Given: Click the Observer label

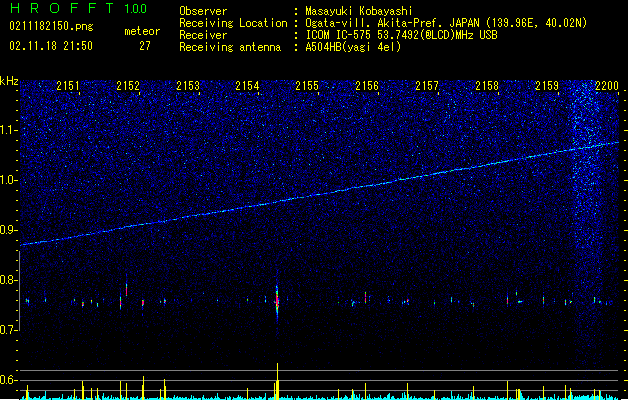Looking at the screenshot, I should (x=203, y=11).
